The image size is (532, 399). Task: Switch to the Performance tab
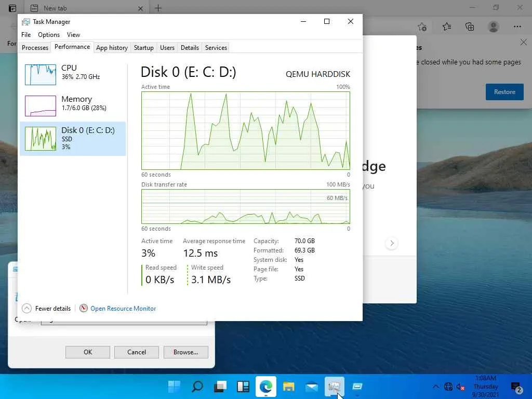[x=72, y=47]
